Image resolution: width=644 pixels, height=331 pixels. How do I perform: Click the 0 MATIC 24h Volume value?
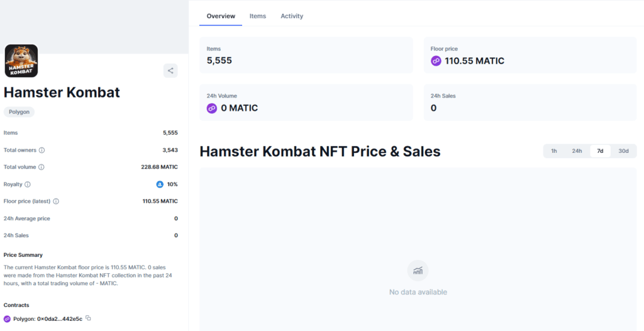240,108
